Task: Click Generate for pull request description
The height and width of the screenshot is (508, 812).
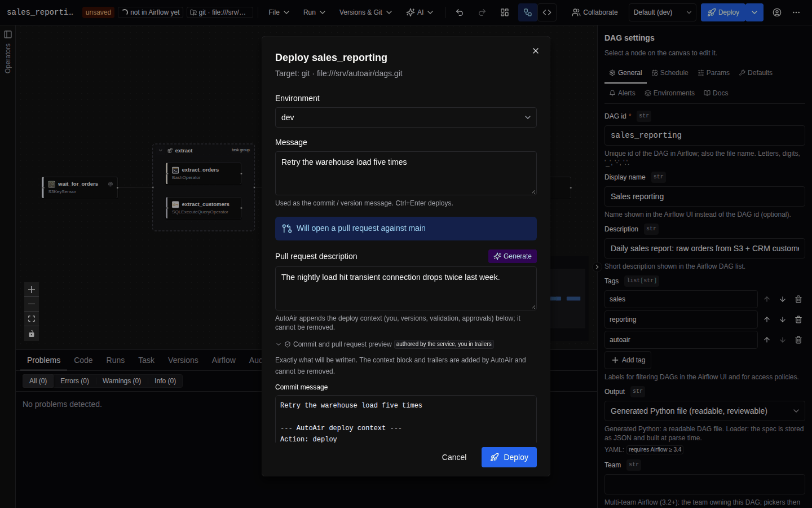Action: coord(513,256)
